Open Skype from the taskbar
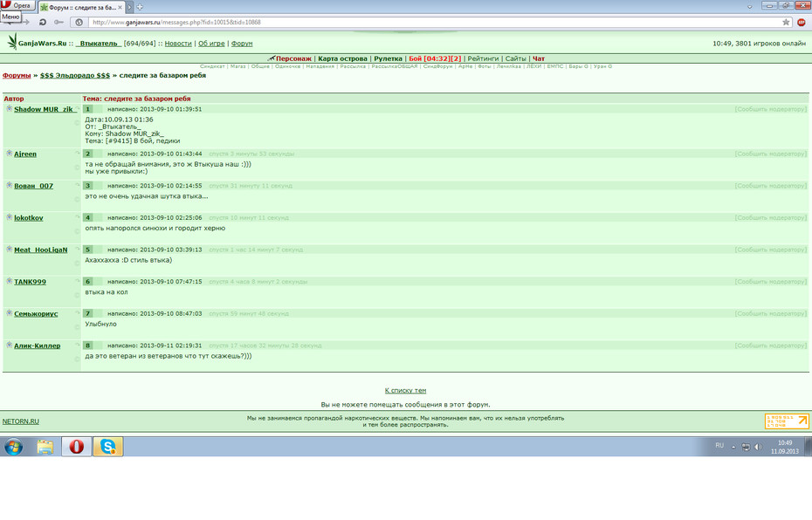The image size is (812, 520). 107,447
